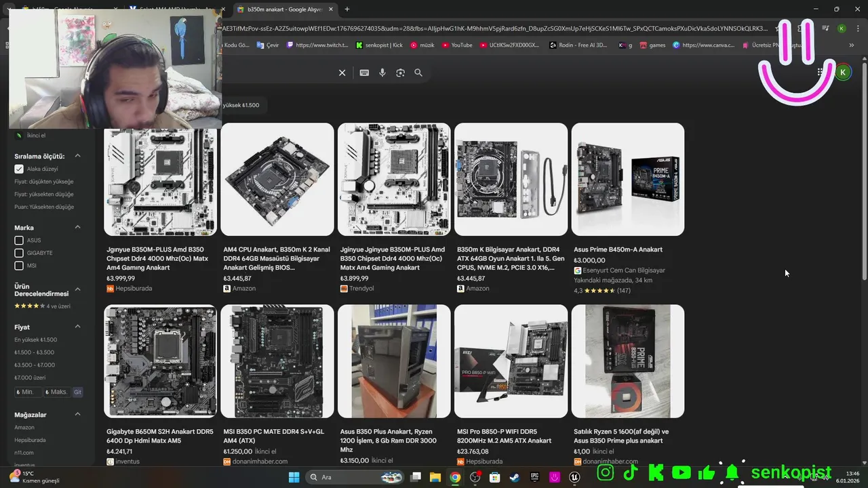Open the on-screen keyboard input tool
Image resolution: width=868 pixels, height=488 pixels.
(364, 73)
